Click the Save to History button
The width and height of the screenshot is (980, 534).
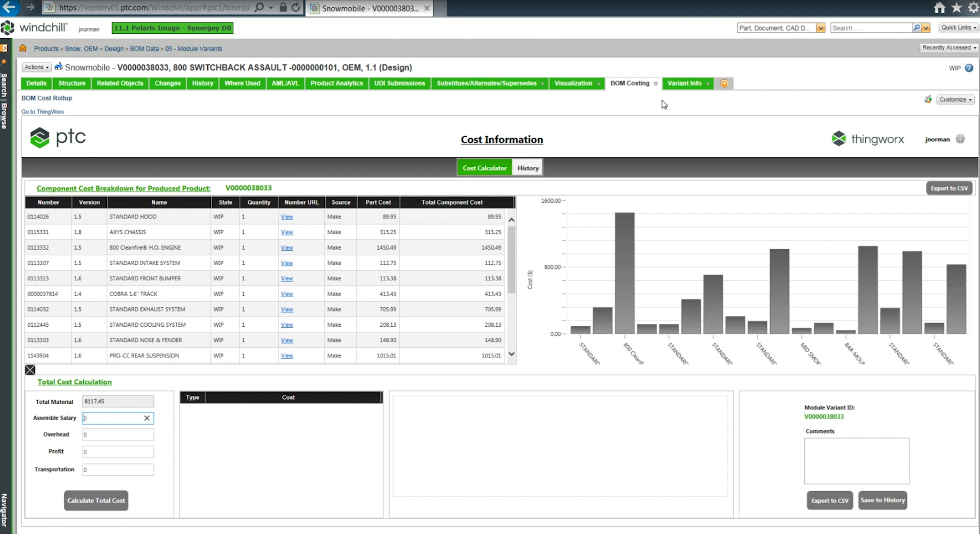[x=882, y=500]
